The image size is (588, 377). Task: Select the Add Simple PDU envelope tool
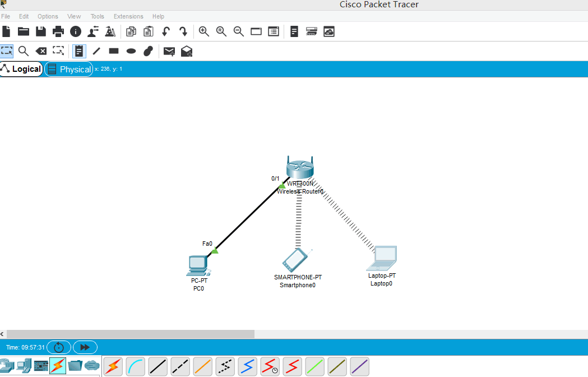169,51
